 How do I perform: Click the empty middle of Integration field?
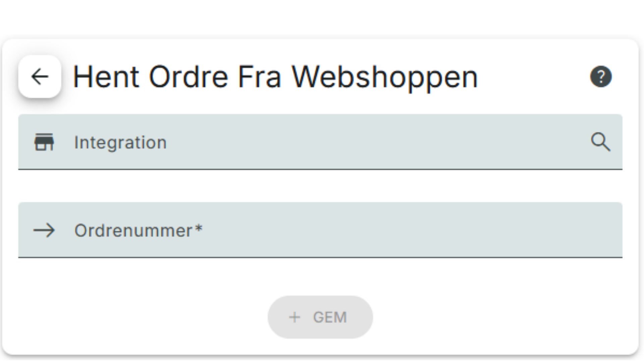click(369, 142)
